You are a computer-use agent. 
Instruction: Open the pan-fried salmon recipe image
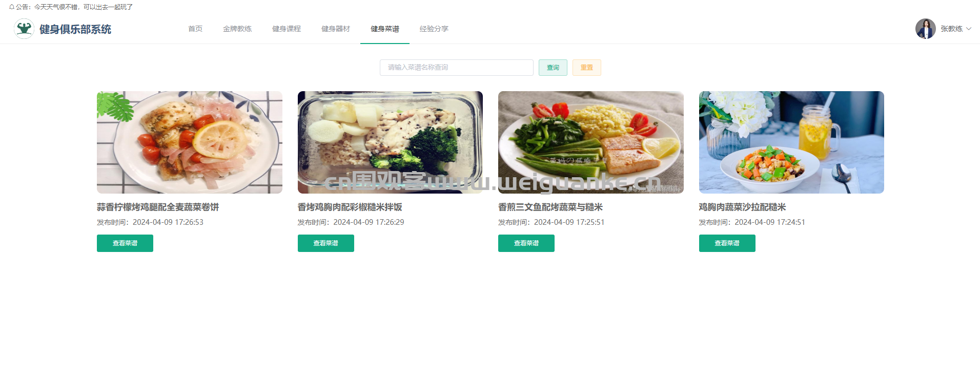tap(591, 142)
